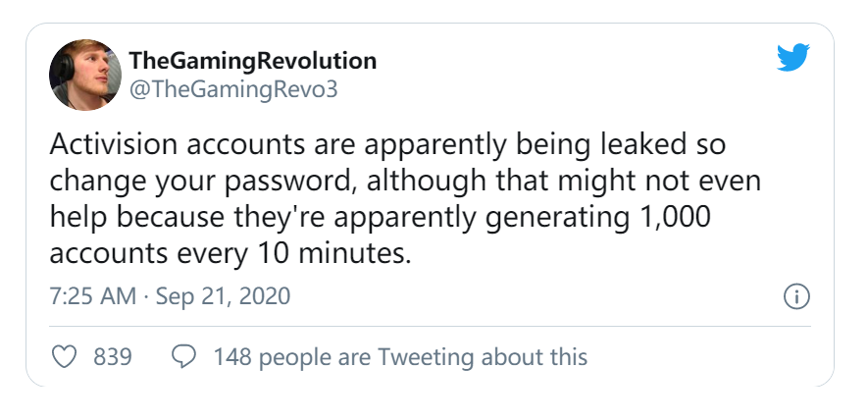Click the "Sep 21, 2020" date text

click(222, 295)
